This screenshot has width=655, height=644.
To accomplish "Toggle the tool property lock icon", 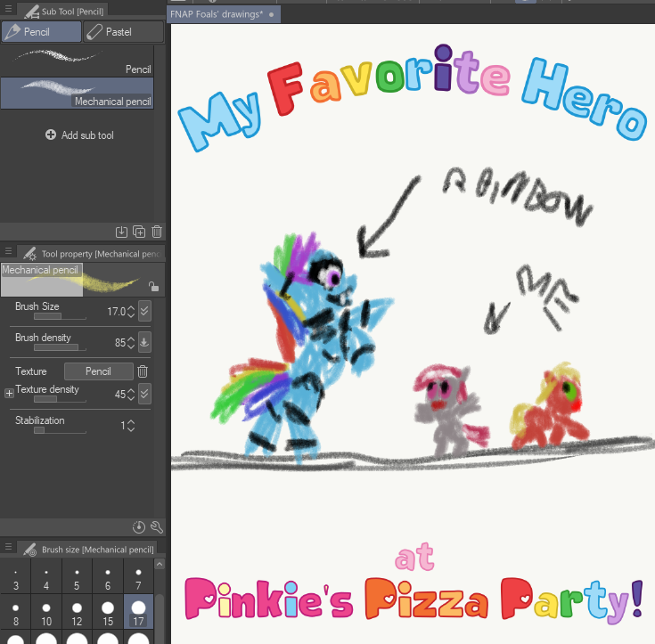I will tap(153, 286).
